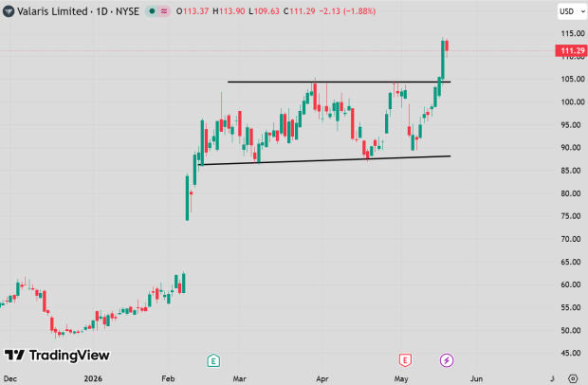The width and height of the screenshot is (588, 385).
Task: Click the Mar label on time axis
Action: pos(239,378)
